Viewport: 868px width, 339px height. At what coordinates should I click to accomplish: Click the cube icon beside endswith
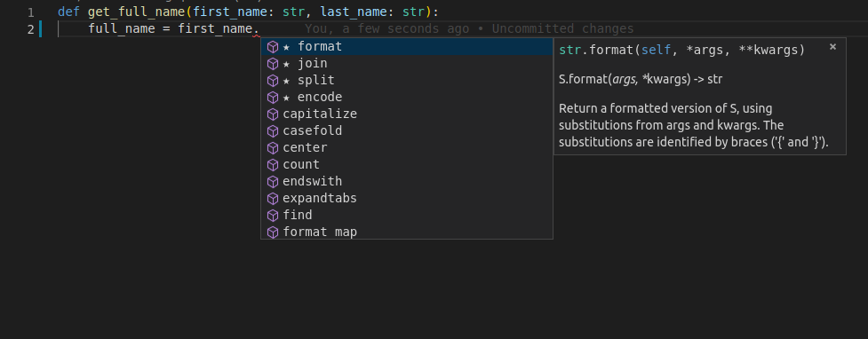(273, 182)
